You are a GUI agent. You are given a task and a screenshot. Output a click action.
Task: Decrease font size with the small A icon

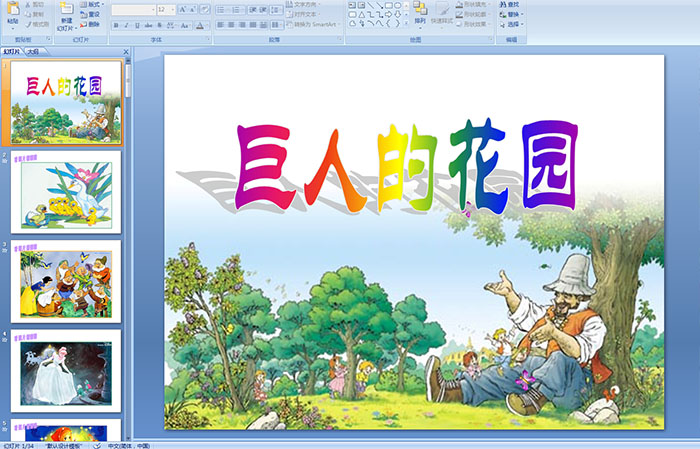point(192,9)
